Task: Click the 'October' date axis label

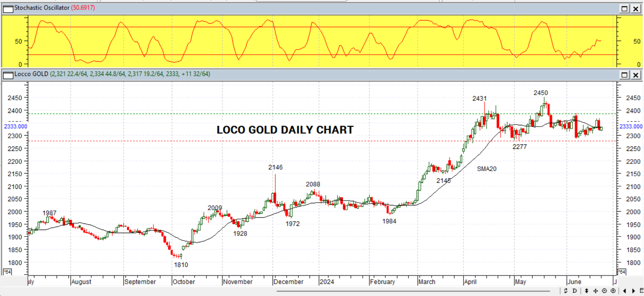Action: pos(184,282)
